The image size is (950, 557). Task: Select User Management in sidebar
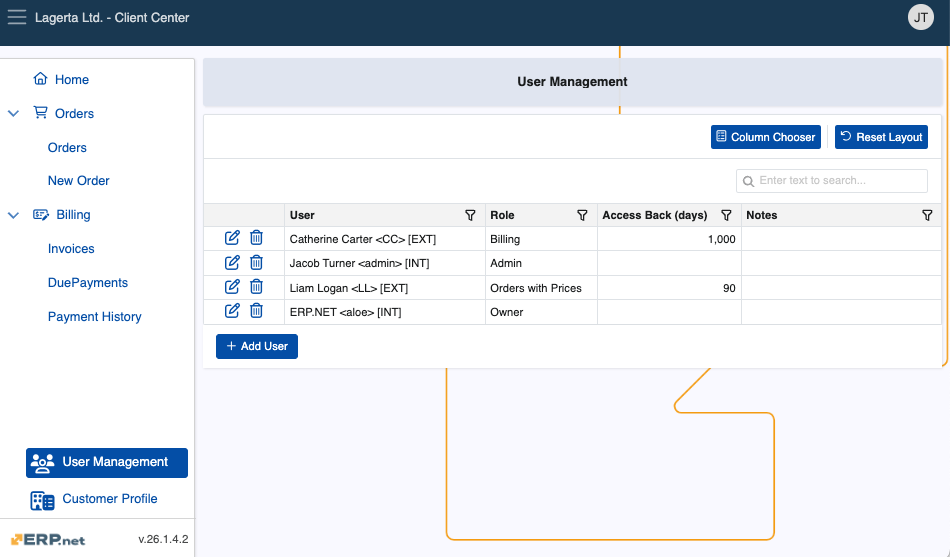[107, 462]
